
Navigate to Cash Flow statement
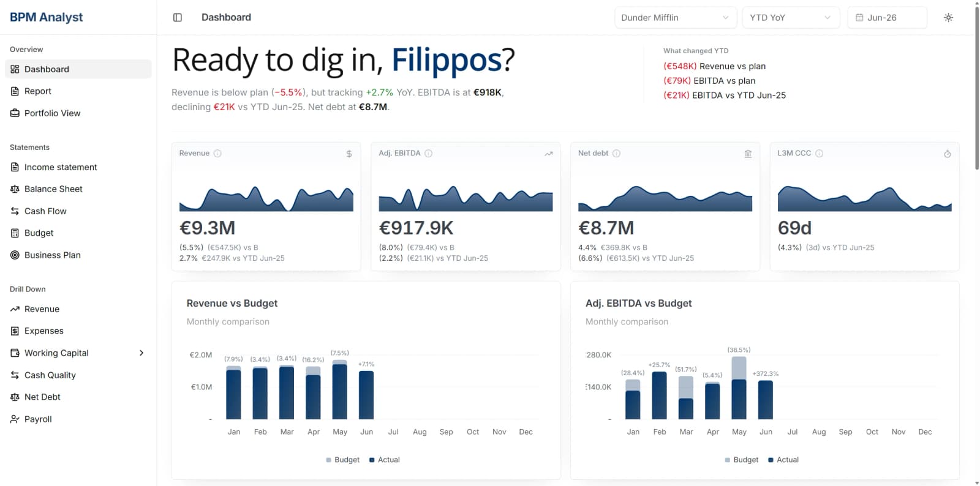coord(78,211)
